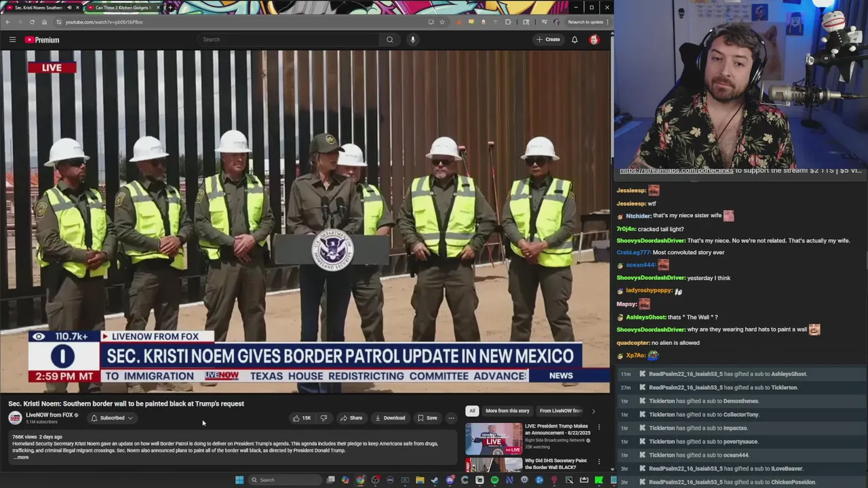The image size is (868, 488).
Task: Save the video to a playlist
Action: (x=427, y=418)
